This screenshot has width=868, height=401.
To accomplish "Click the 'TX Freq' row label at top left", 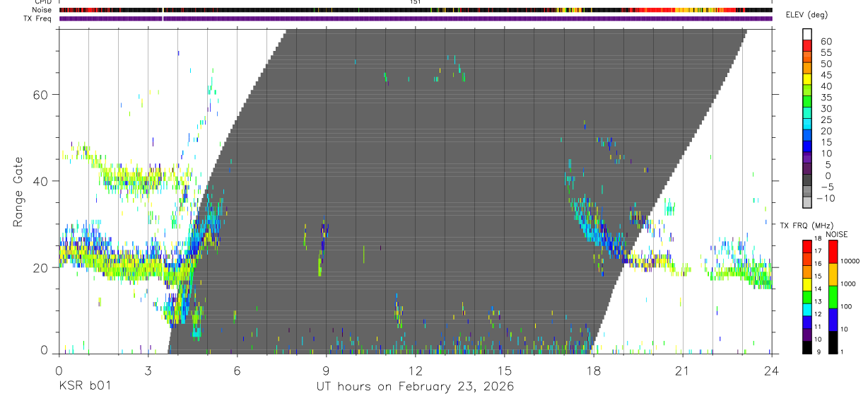I will click(39, 18).
